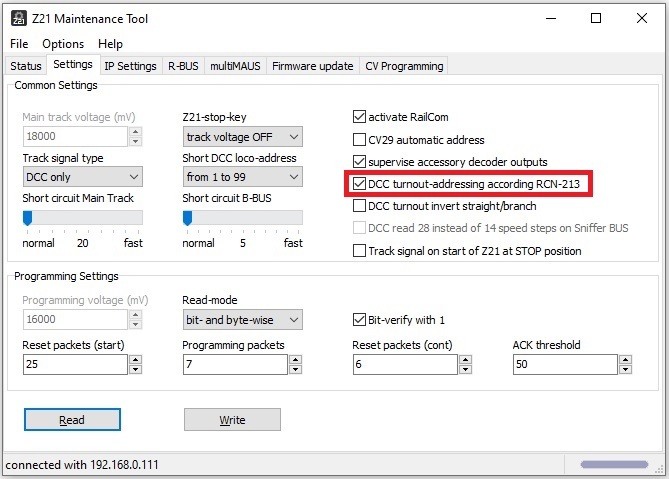Screen dimensions: 669x479
Task: Expand Short DCC loco-address dropdown
Action: (243, 177)
